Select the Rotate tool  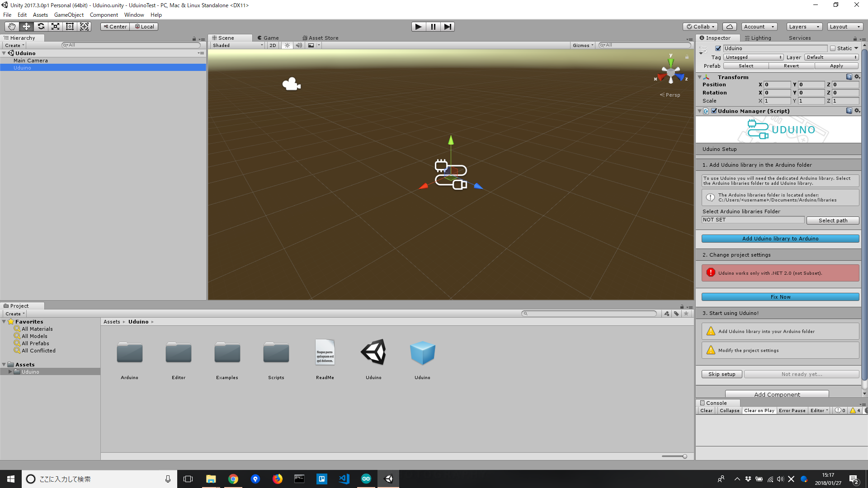click(41, 27)
